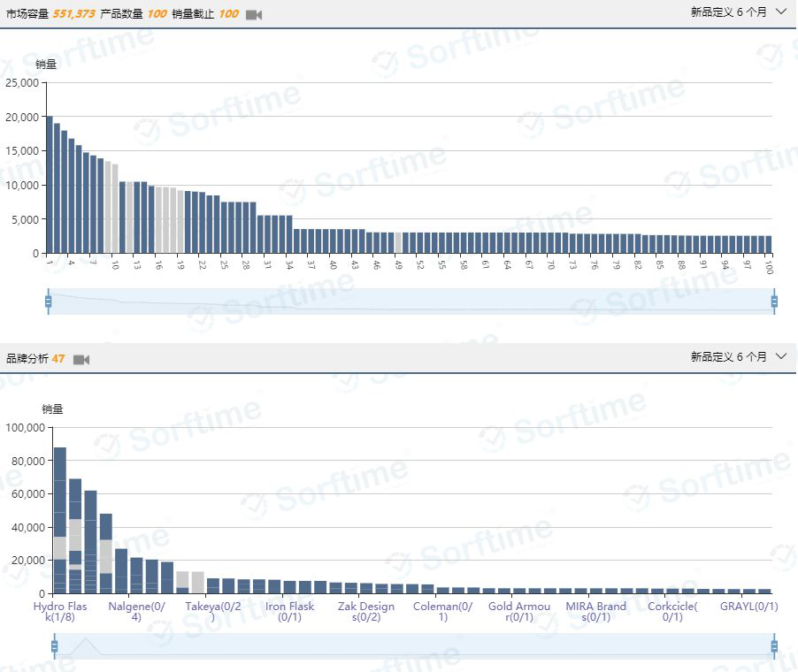Choose the Zak Designs(0/2) brand label
The image size is (798, 672).
tap(365, 612)
